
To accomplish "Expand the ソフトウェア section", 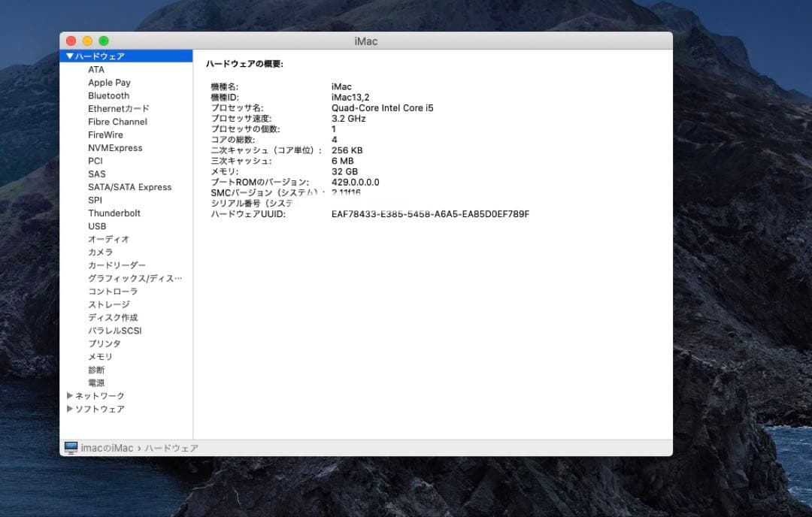I will pyautogui.click(x=69, y=409).
